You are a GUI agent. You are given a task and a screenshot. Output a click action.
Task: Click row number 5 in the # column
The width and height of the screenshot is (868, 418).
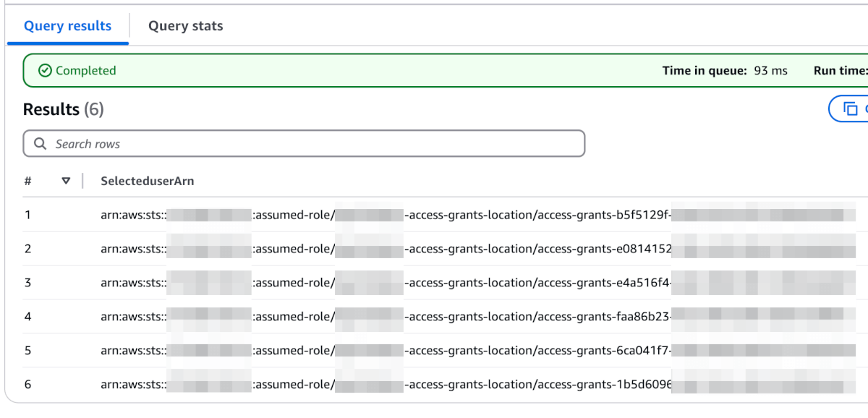[x=27, y=351]
